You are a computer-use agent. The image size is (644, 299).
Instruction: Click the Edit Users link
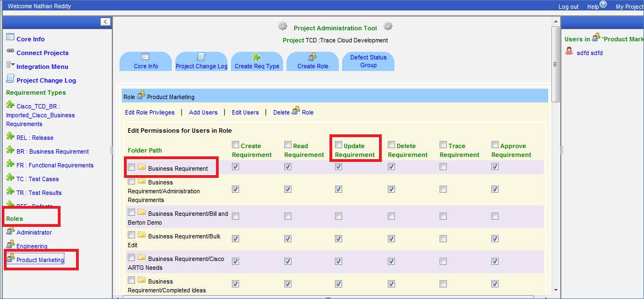245,112
